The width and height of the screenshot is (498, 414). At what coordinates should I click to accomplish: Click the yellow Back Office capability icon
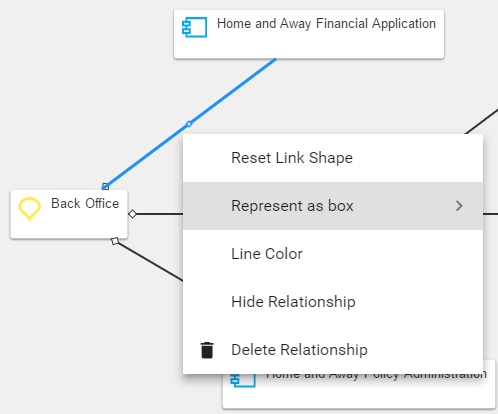(29, 209)
